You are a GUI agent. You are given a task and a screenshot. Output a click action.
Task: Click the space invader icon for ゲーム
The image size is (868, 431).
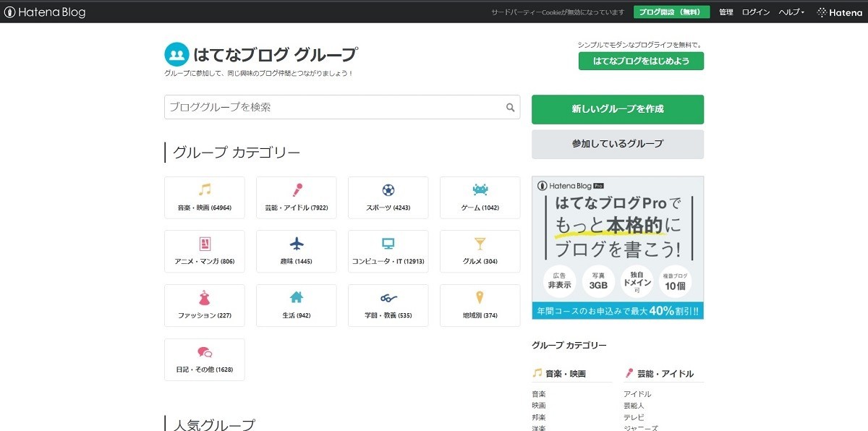[x=480, y=190]
